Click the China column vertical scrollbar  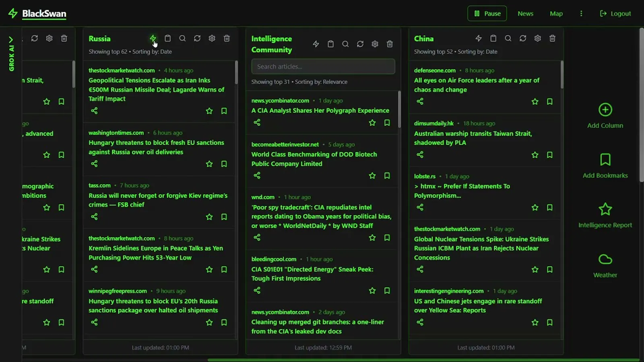pos(562,74)
